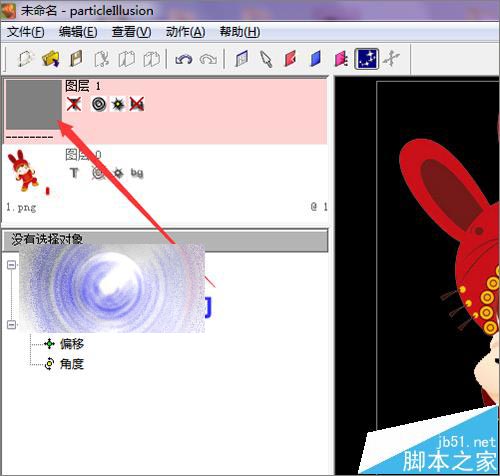Click the Paste toolbar icon

152,59
